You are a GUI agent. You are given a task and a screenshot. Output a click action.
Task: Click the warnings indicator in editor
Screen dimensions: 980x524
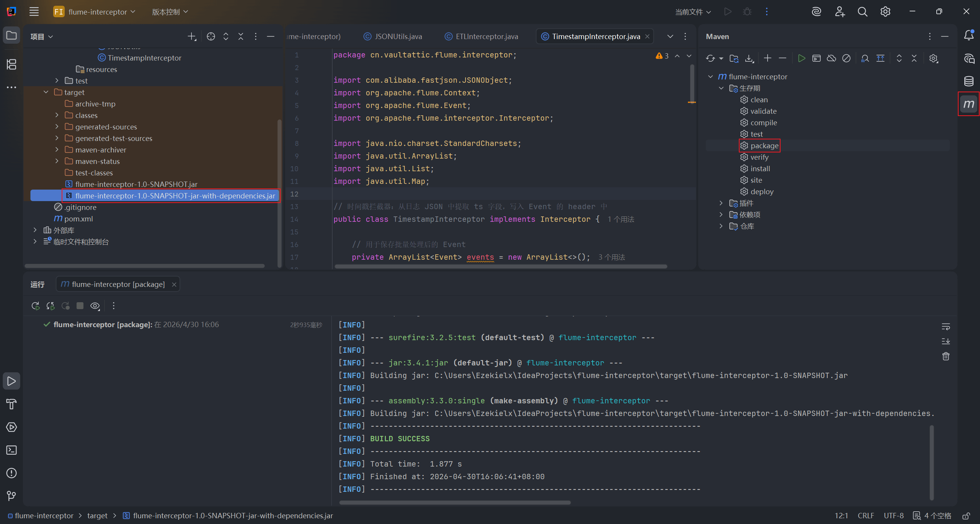tap(662, 56)
